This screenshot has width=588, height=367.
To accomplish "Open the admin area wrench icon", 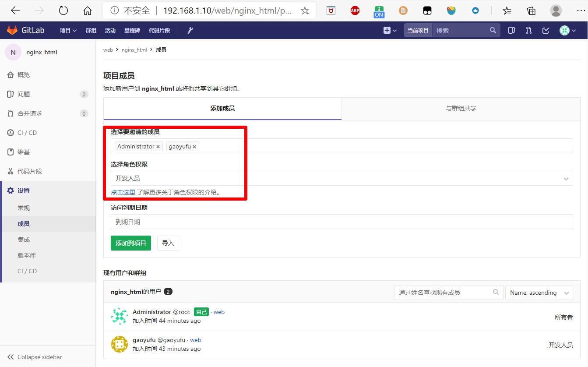I will [190, 30].
